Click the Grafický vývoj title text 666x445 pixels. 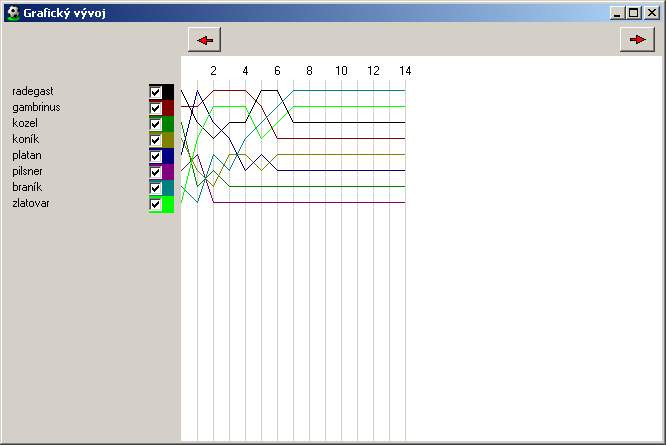click(64, 13)
